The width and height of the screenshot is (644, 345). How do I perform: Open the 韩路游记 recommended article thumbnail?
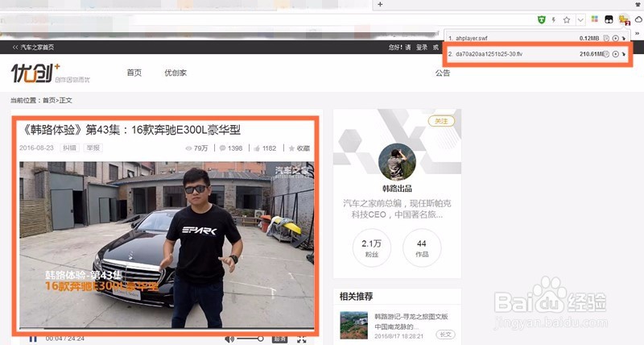pos(353,326)
